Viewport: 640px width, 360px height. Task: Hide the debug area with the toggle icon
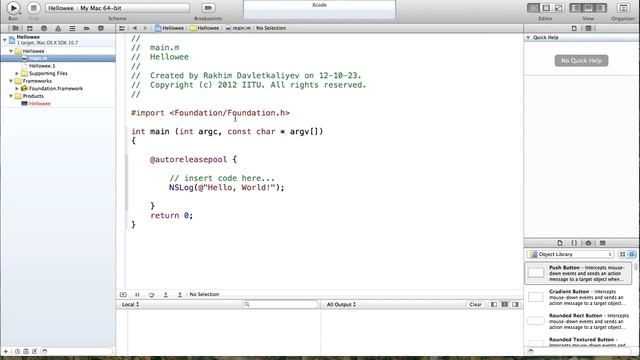[123, 294]
